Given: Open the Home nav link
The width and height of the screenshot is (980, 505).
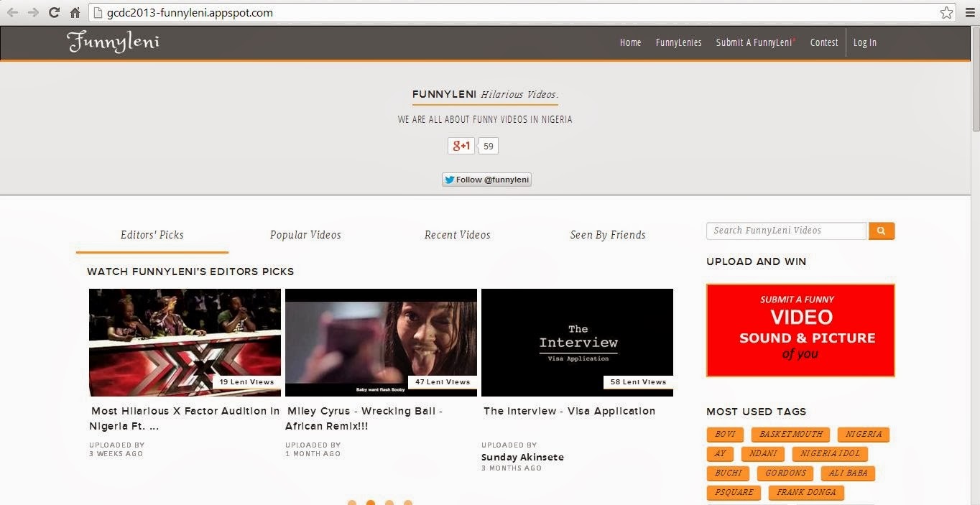Looking at the screenshot, I should tap(630, 42).
